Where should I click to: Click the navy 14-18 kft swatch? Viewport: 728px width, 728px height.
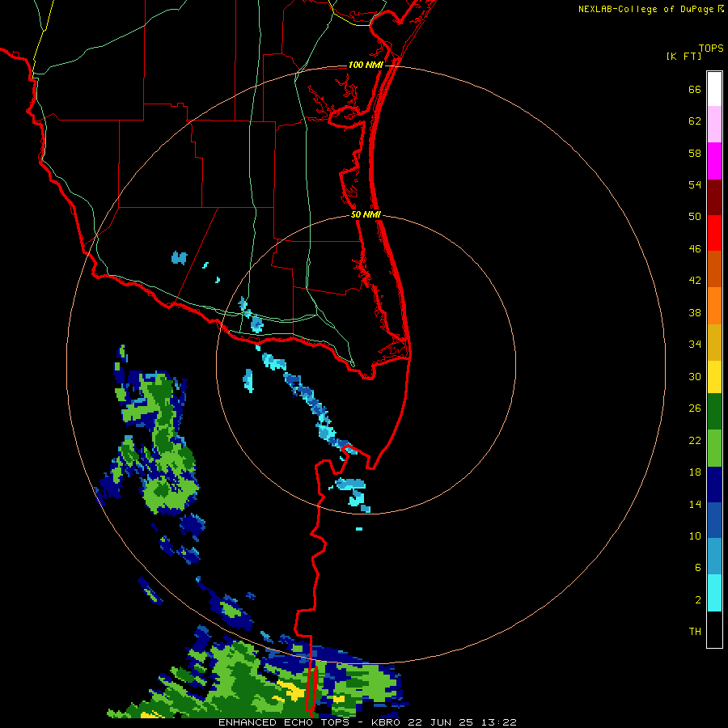[x=714, y=485]
